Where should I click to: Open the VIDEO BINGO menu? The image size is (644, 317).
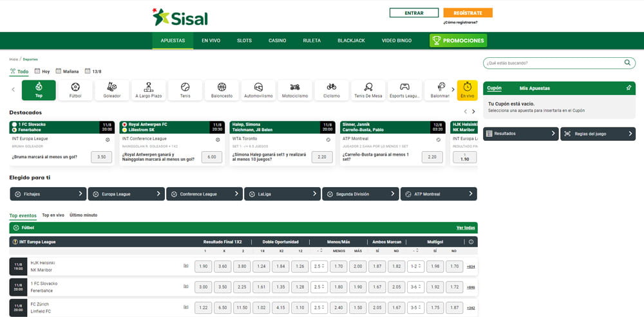point(396,41)
